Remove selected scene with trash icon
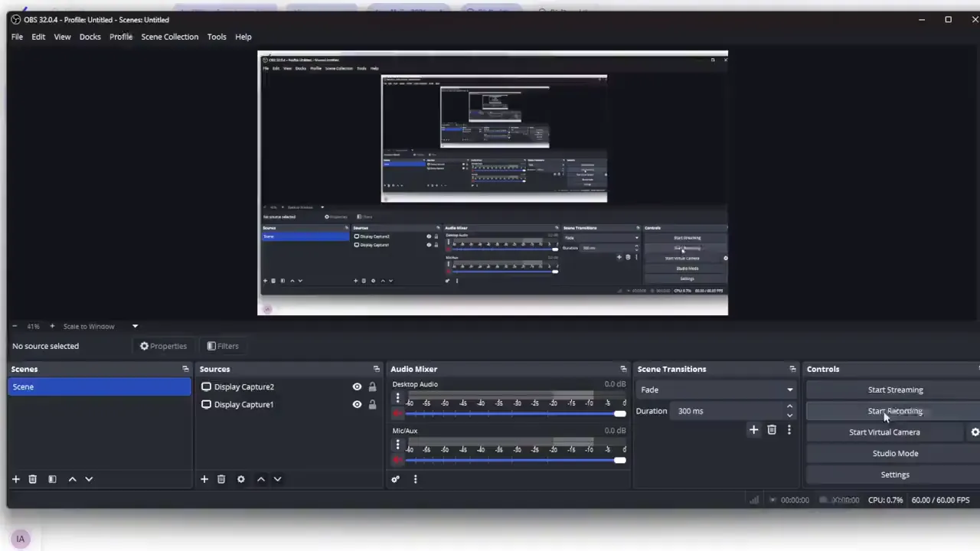Viewport: 980px width, 551px height. 32,479
